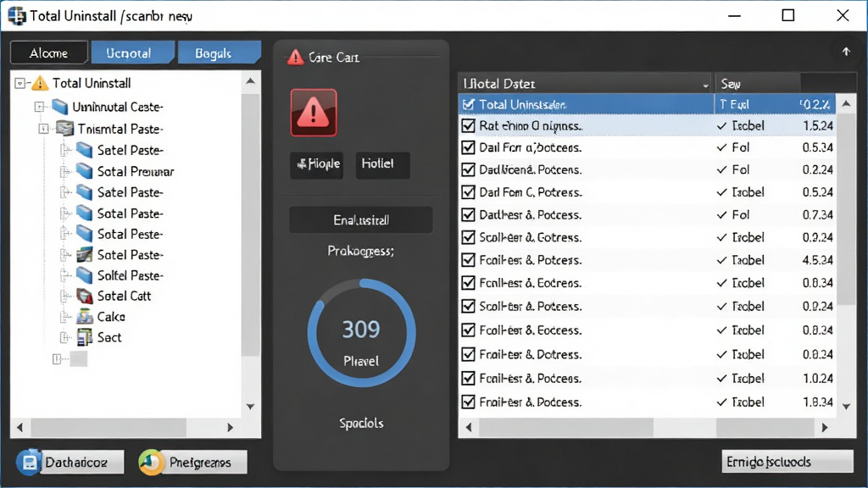
Task: Switch to the Alocme tab
Action: pyautogui.click(x=48, y=53)
